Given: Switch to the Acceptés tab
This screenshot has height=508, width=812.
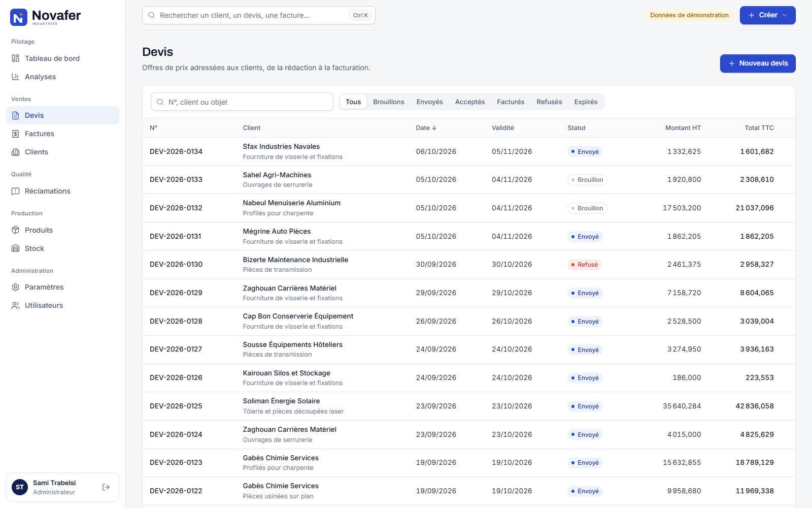Looking at the screenshot, I should point(470,102).
